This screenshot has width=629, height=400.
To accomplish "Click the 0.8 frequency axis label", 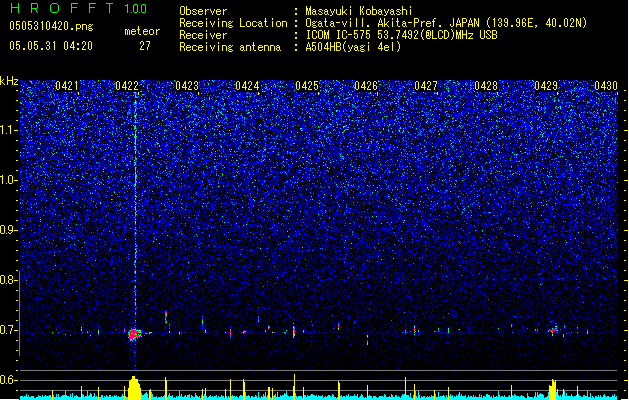I will point(9,280).
